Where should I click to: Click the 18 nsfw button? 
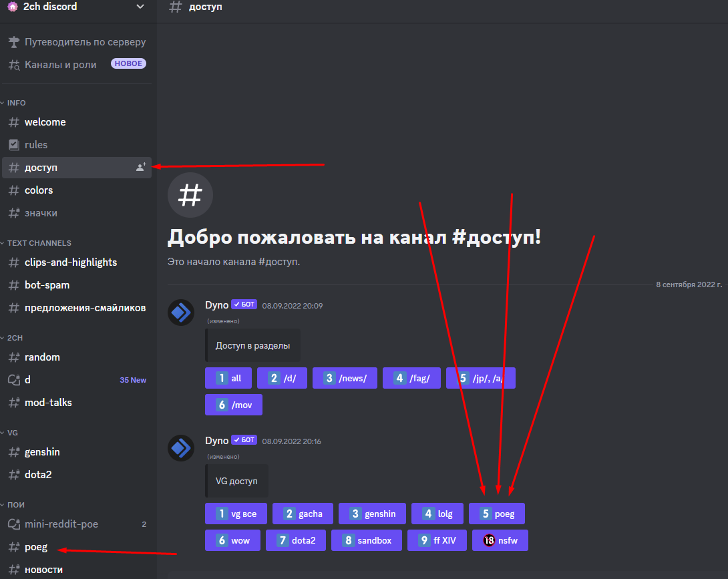click(x=500, y=540)
